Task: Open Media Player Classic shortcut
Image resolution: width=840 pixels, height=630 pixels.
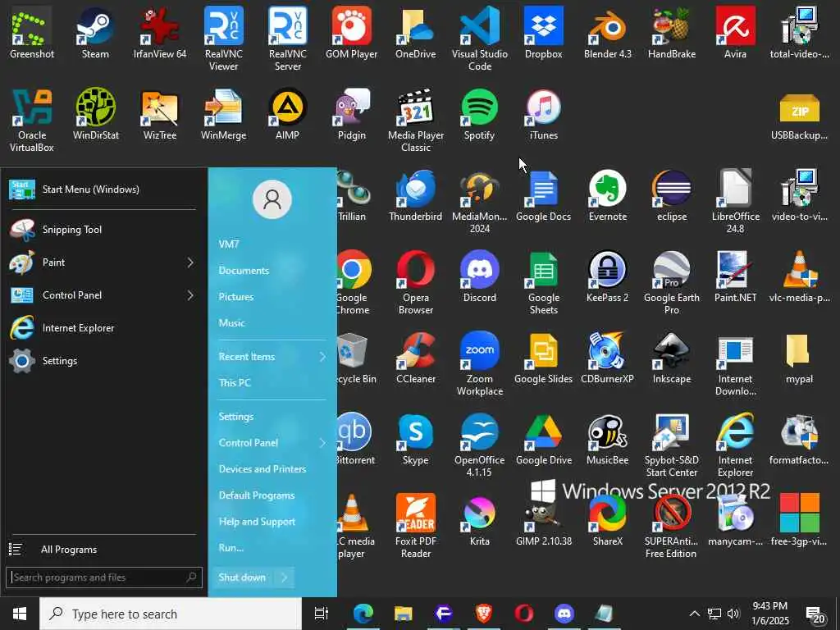Action: (416, 120)
